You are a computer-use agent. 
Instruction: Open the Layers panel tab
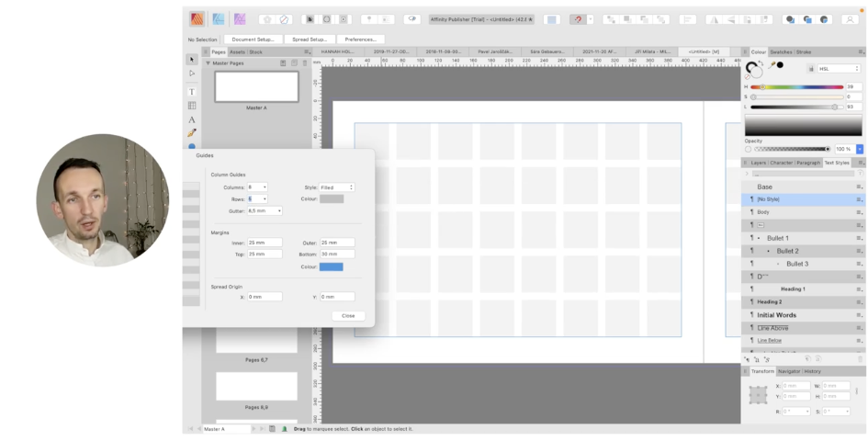coord(759,163)
